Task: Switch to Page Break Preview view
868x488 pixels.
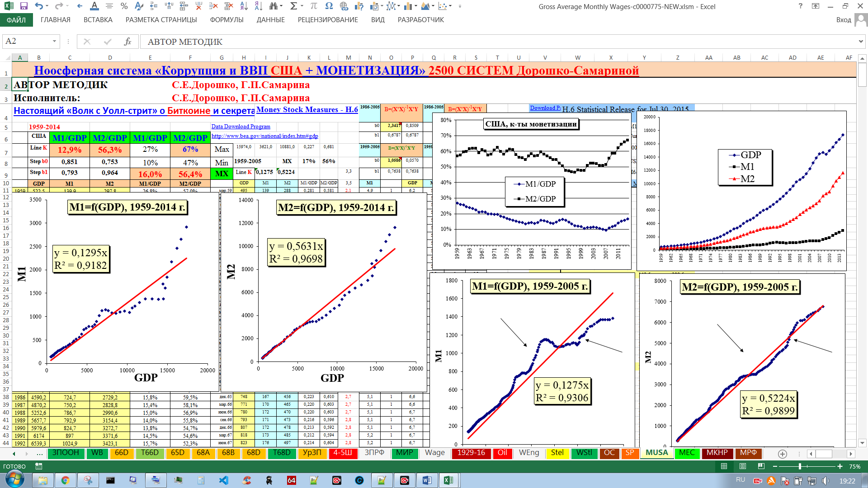Action: coord(761,466)
